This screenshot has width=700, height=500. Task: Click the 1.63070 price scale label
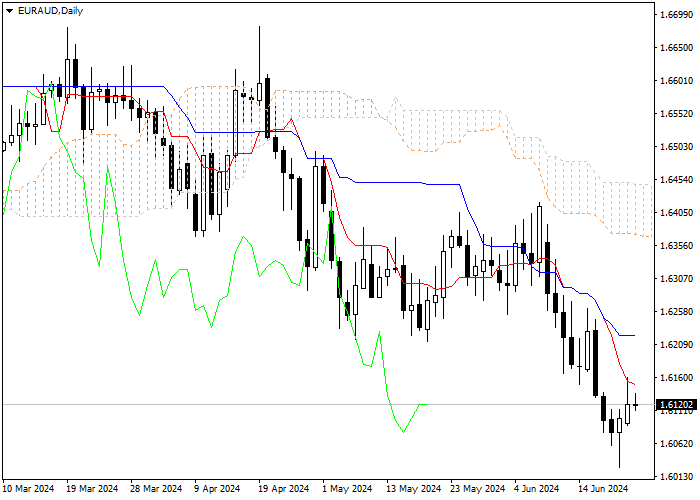[x=676, y=279]
